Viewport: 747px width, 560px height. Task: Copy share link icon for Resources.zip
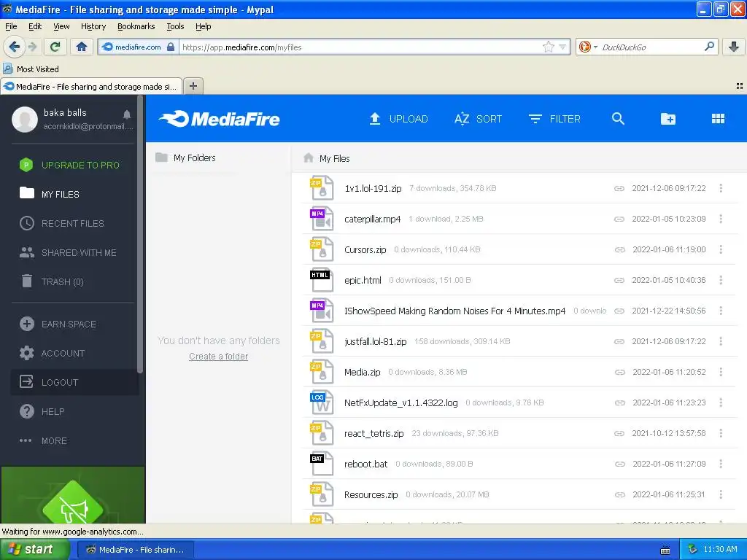(x=619, y=495)
